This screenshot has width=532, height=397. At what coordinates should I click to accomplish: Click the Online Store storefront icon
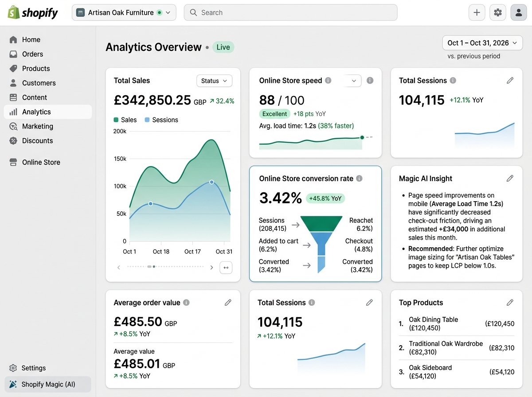coord(13,162)
